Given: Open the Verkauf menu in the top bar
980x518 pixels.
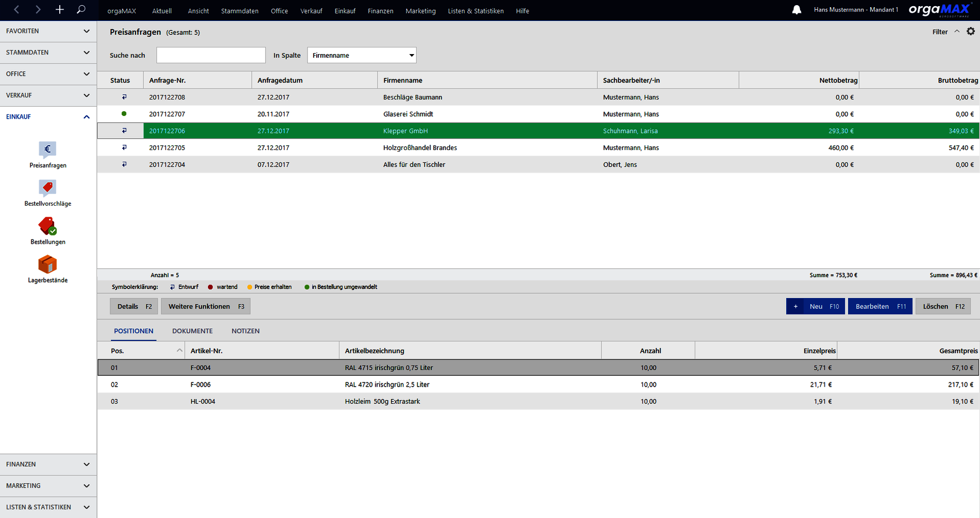Looking at the screenshot, I should (312, 11).
